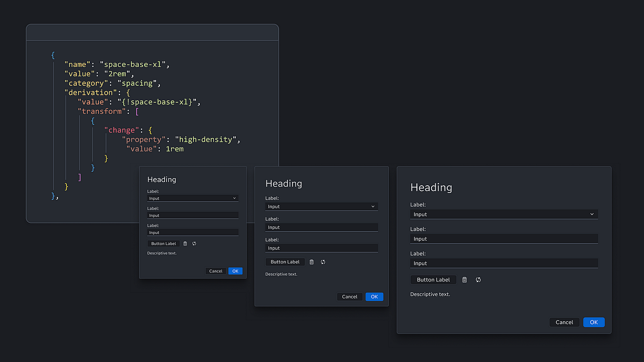
Task: Click the refresh icon in the medium Heading dialog
Action: tap(322, 262)
